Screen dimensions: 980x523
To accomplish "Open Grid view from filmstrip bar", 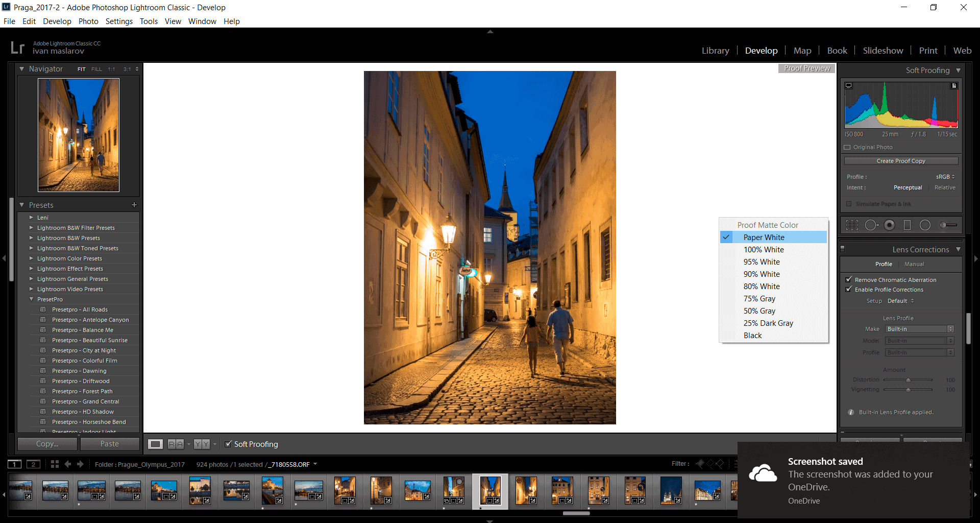I will 55,464.
